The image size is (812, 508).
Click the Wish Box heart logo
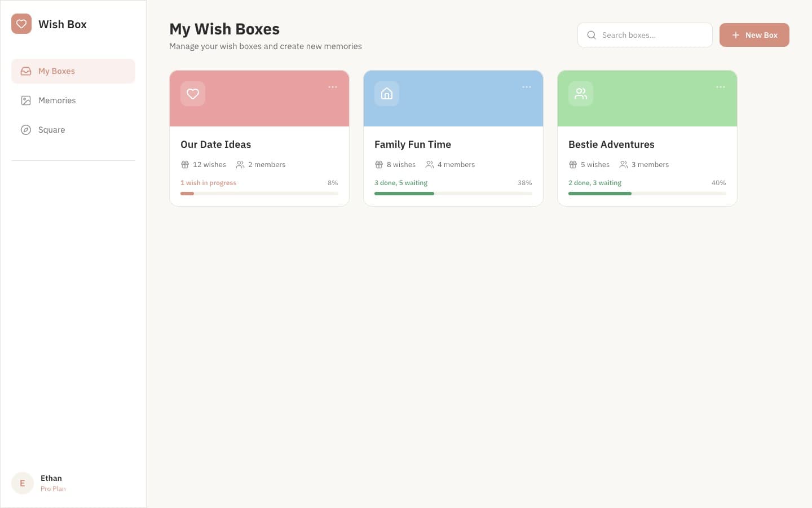pos(21,24)
